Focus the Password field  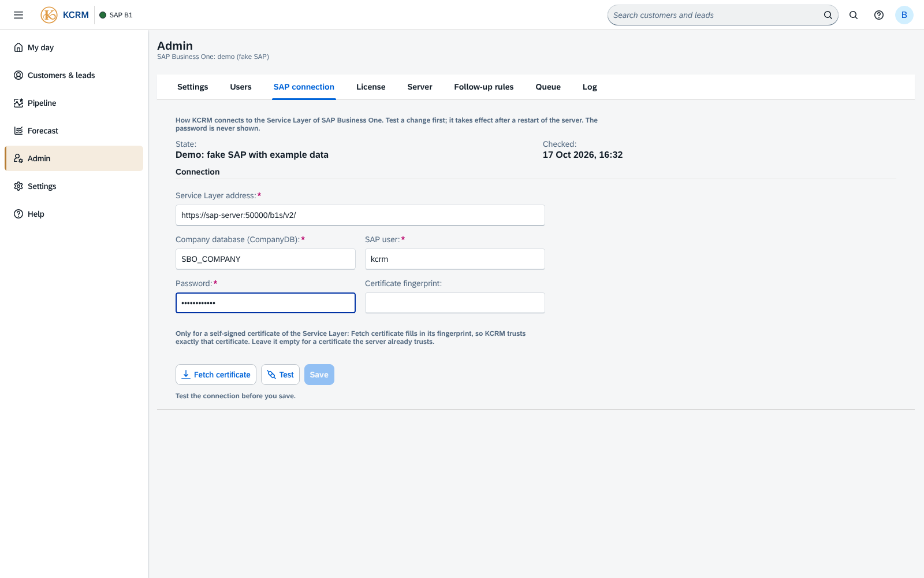pyautogui.click(x=266, y=303)
